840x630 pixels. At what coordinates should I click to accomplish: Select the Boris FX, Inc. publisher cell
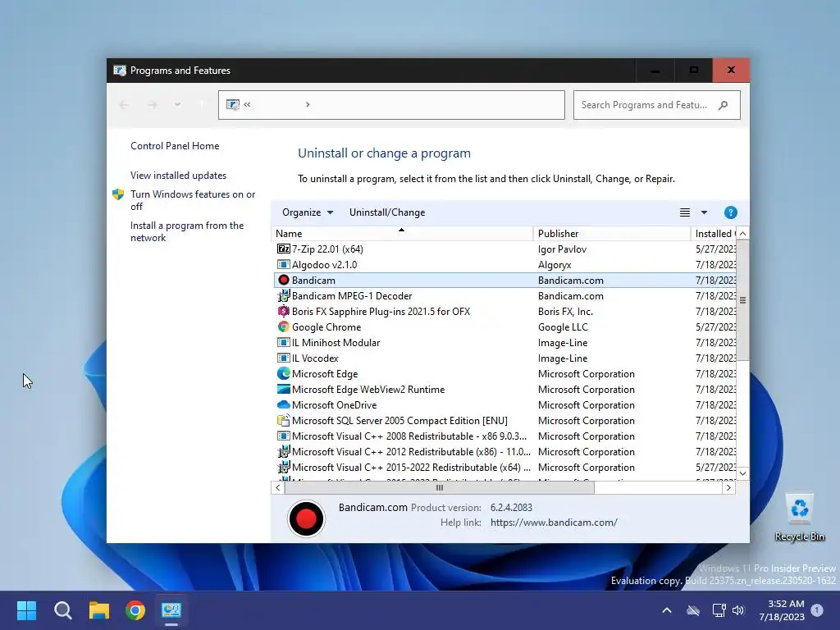566,311
